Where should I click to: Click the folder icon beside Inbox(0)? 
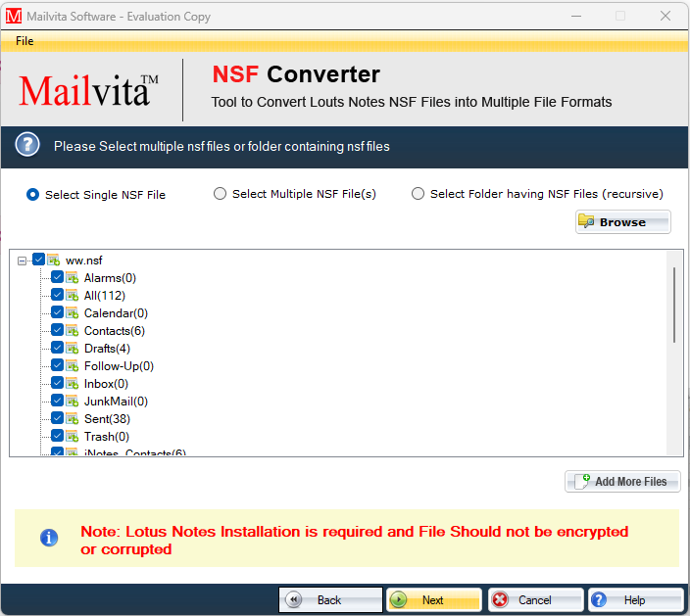73,383
